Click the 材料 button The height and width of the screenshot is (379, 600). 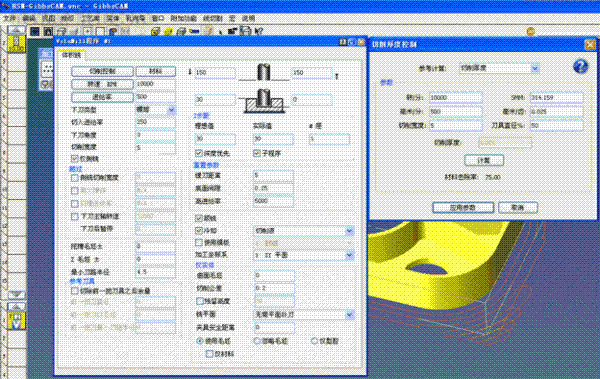(x=155, y=71)
